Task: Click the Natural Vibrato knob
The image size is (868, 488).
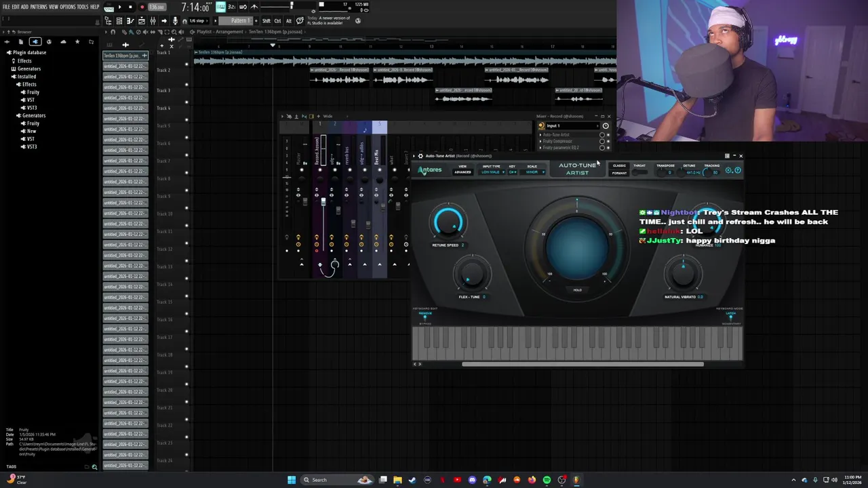Action: [683, 274]
